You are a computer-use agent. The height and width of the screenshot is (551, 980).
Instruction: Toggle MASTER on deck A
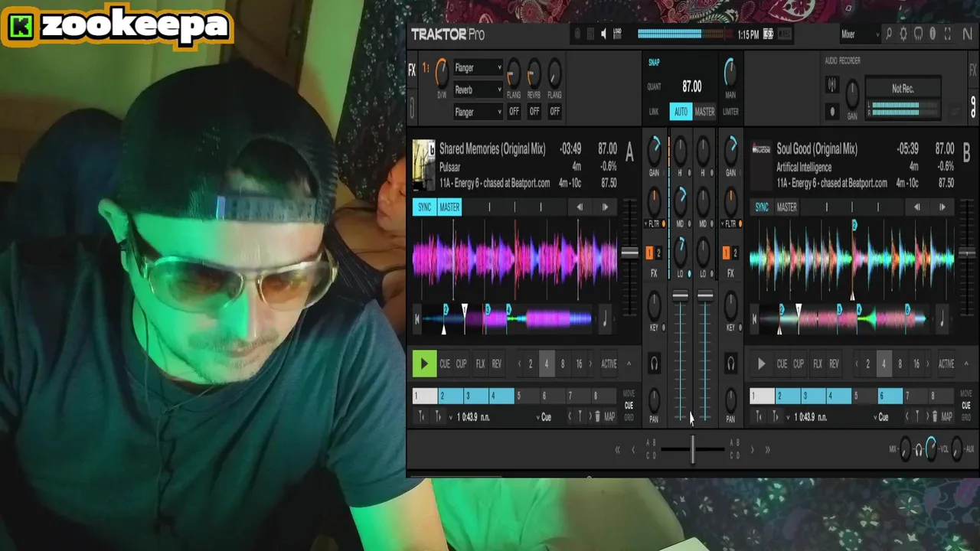(449, 207)
